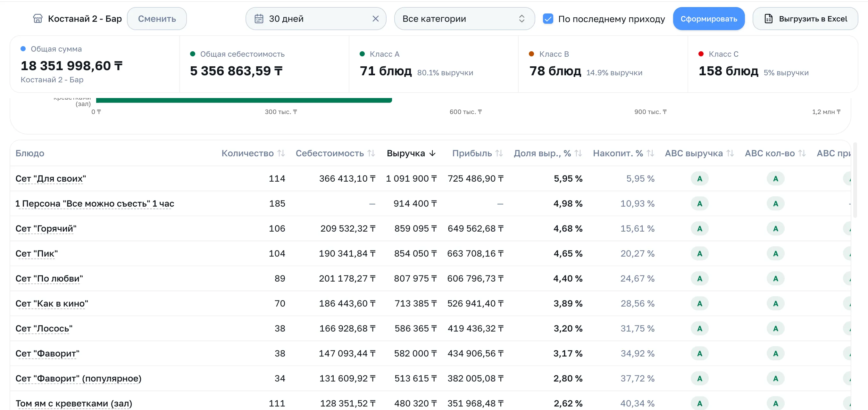Click the Класс B summary card

603,64
